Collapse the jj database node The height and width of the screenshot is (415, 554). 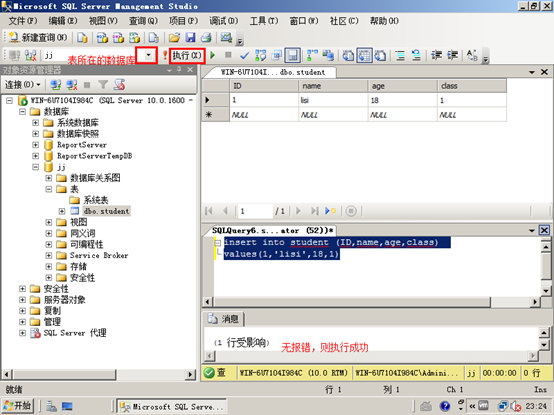[36, 167]
